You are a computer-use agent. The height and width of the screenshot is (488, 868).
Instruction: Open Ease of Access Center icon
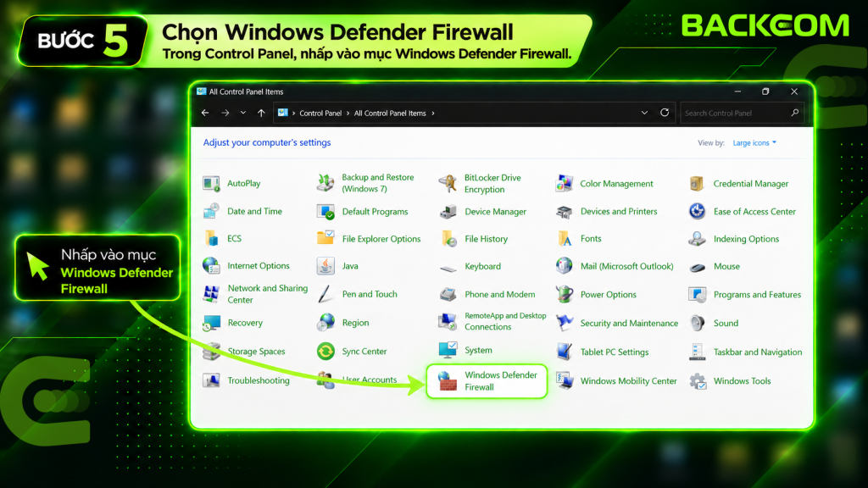pos(697,211)
